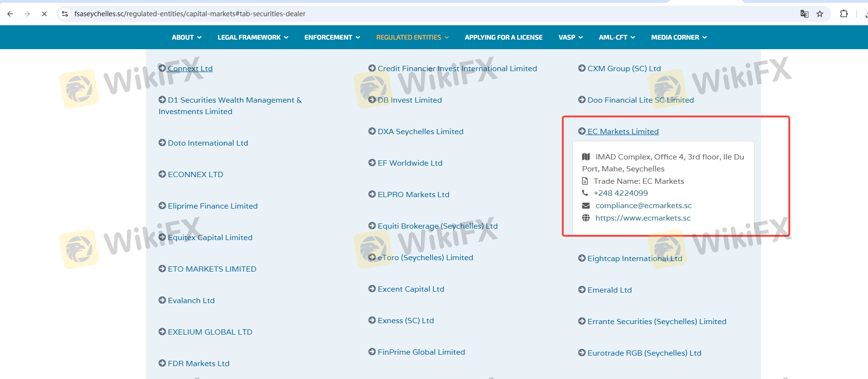
Task: Expand the ABOUT menu
Action: pyautogui.click(x=186, y=37)
